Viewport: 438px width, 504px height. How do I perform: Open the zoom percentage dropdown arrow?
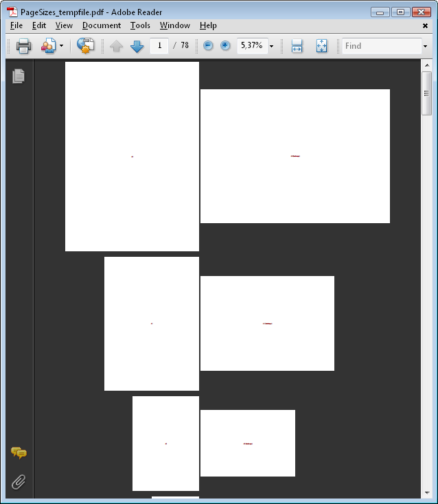tap(271, 46)
